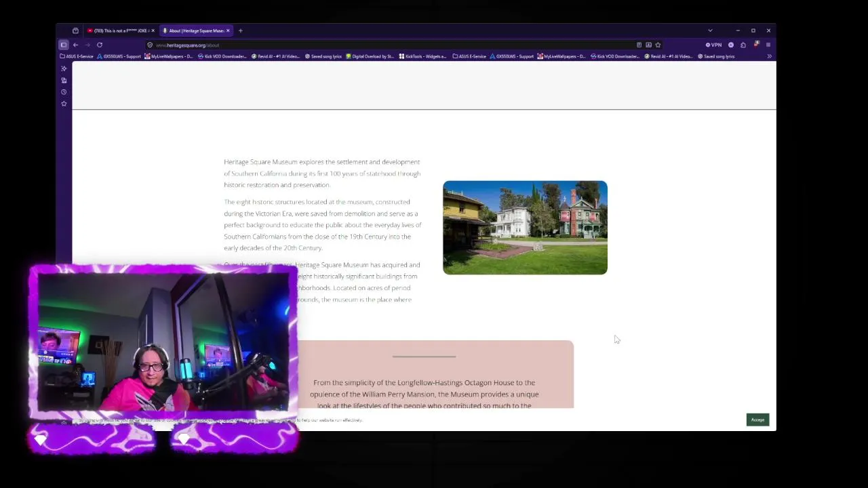
Task: Open the Digital Overload by St... bookmark
Action: pyautogui.click(x=370, y=56)
